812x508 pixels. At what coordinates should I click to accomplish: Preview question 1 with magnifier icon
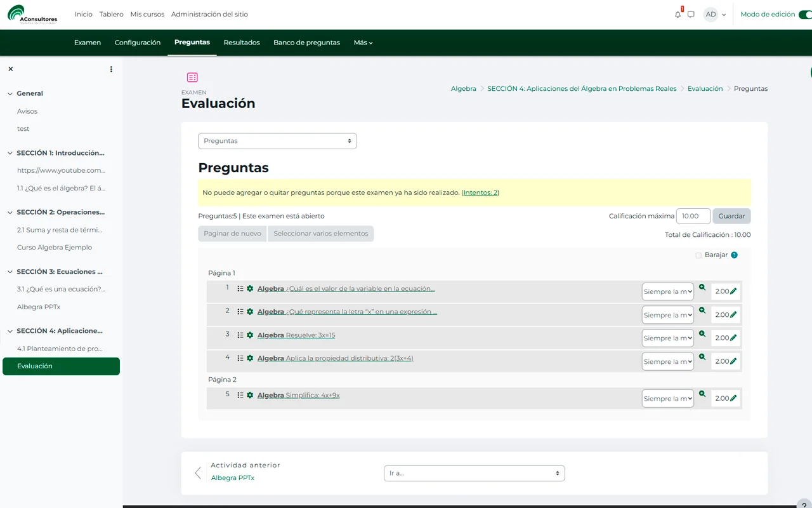coord(702,287)
